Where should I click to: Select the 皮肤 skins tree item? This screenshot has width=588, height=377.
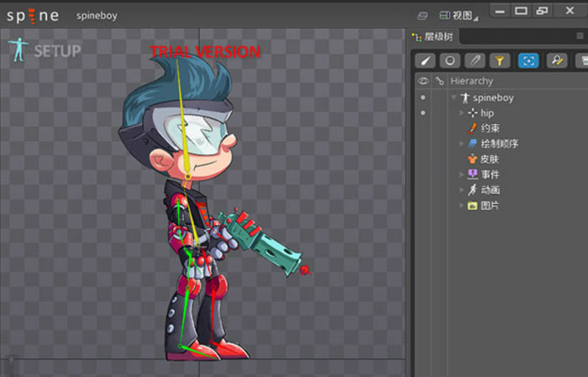point(490,159)
